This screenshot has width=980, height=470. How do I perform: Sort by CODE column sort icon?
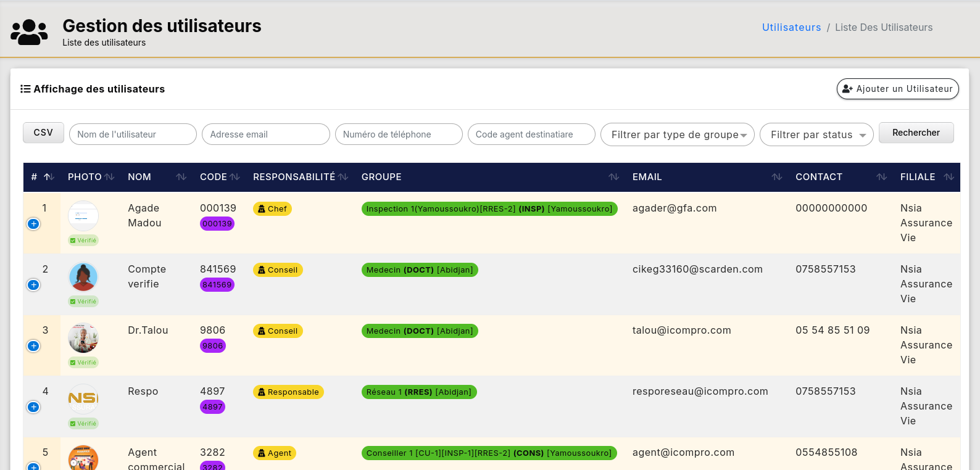pyautogui.click(x=235, y=177)
